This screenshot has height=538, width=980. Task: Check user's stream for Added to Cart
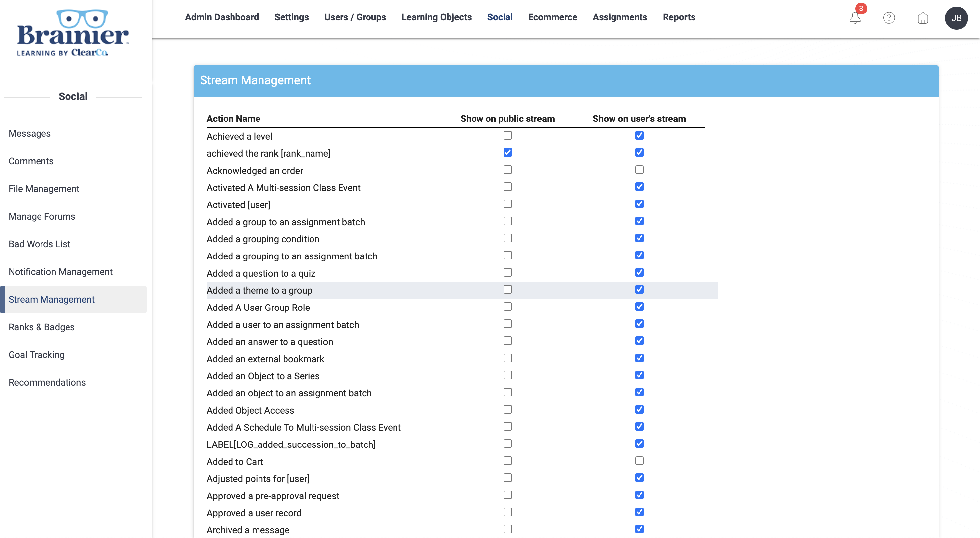pyautogui.click(x=639, y=461)
